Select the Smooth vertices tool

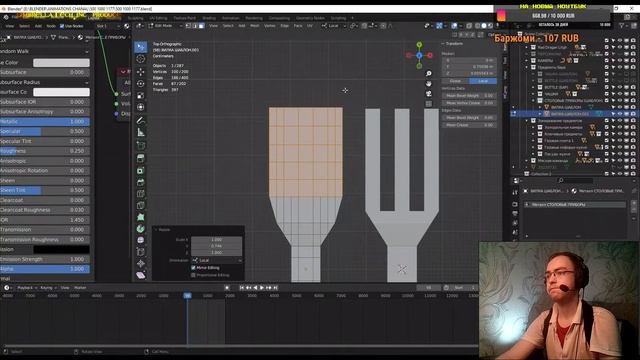point(140,240)
